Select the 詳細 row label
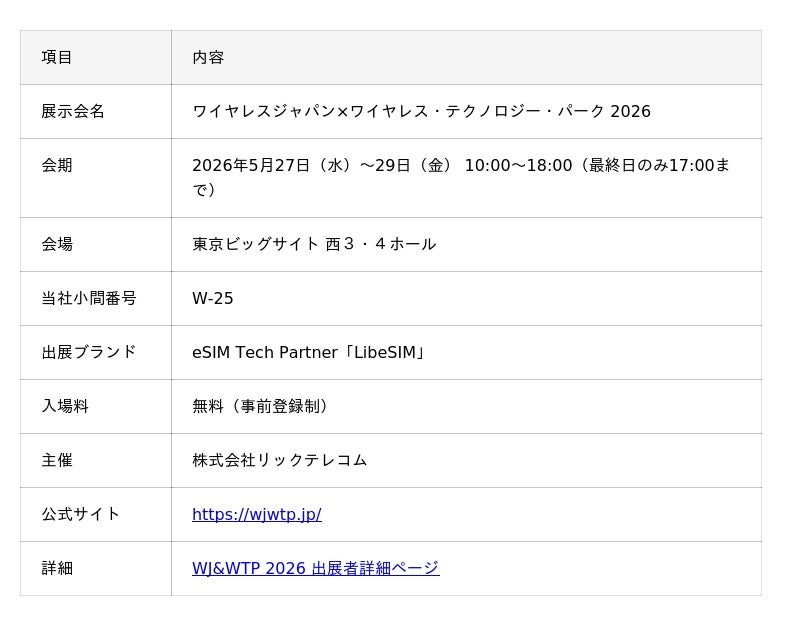Image resolution: width=800 pixels, height=626 pixels. click(57, 568)
